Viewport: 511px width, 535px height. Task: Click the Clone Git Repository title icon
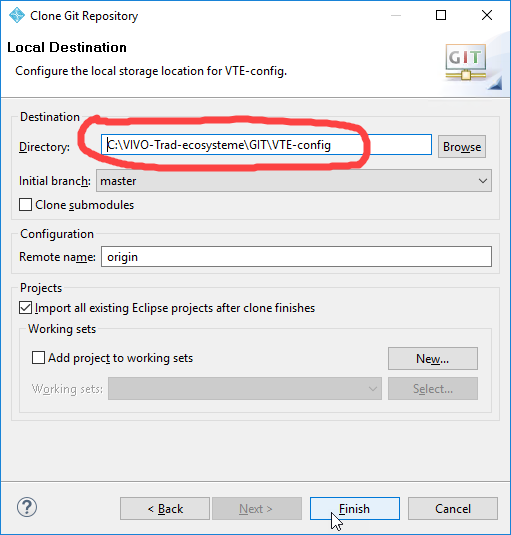pos(17,15)
